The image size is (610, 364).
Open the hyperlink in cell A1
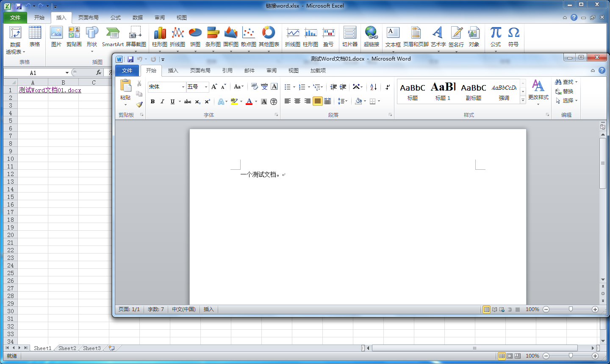click(50, 90)
